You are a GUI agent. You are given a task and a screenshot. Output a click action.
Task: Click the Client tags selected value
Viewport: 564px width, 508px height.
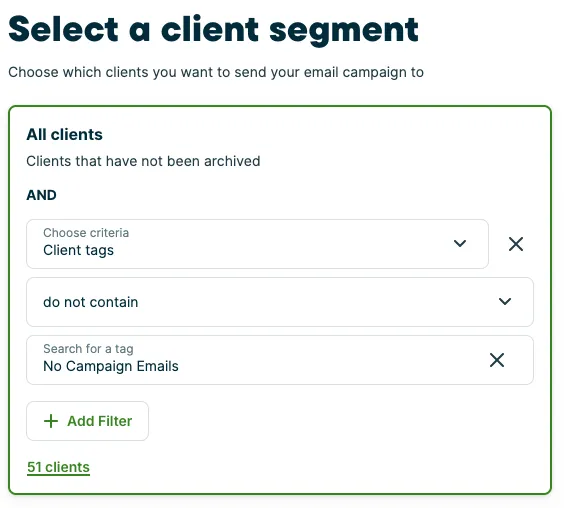tap(78, 250)
